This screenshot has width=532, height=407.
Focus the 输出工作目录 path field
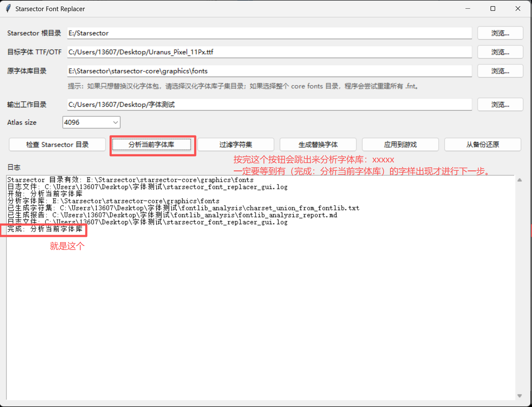270,105
